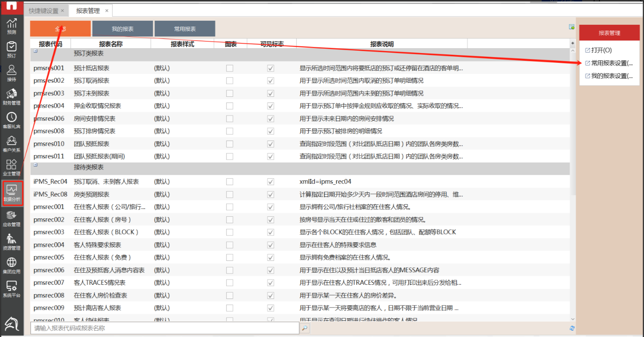Open the 客户关系 sidebar module
This screenshot has width=644, height=337.
point(11,143)
